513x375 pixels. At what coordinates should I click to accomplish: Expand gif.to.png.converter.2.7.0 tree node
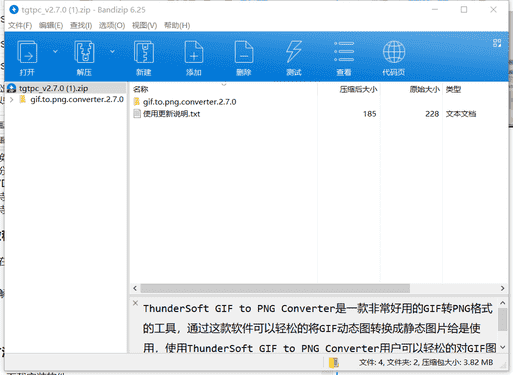tap(12, 99)
